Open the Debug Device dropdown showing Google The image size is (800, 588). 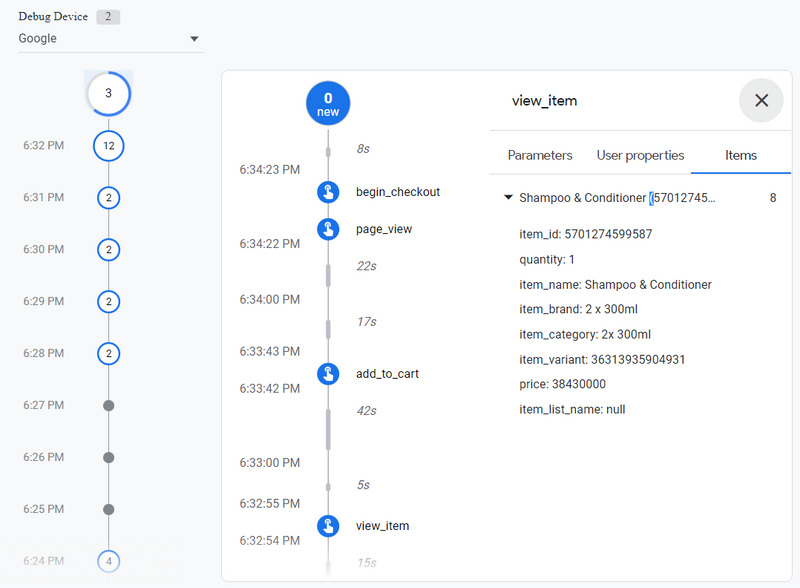coord(109,38)
